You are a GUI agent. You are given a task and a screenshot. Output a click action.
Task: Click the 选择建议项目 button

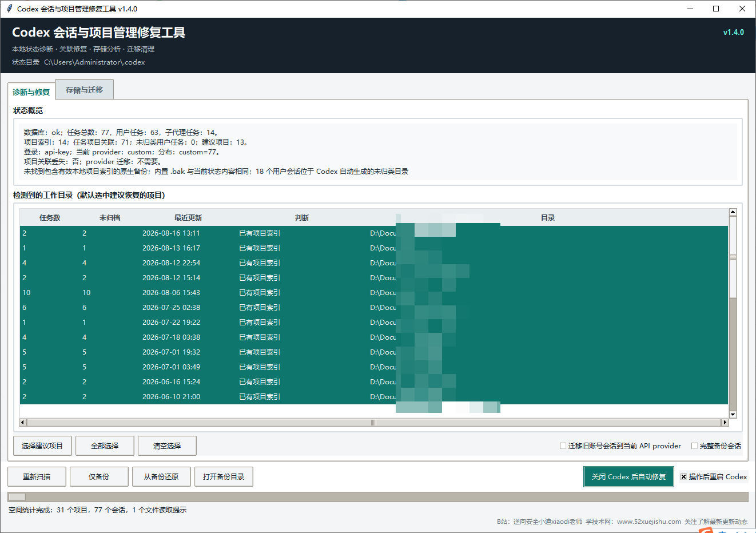click(x=42, y=446)
